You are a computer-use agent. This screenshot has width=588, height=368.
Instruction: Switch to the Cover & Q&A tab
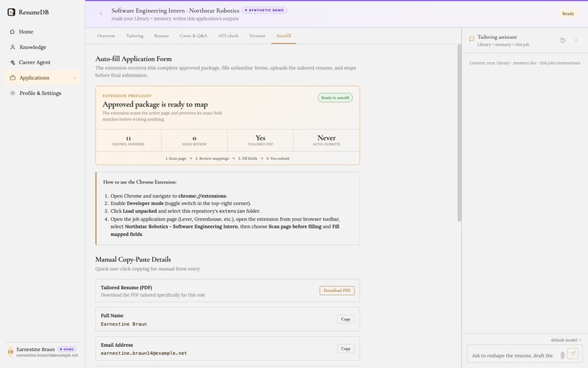point(193,36)
